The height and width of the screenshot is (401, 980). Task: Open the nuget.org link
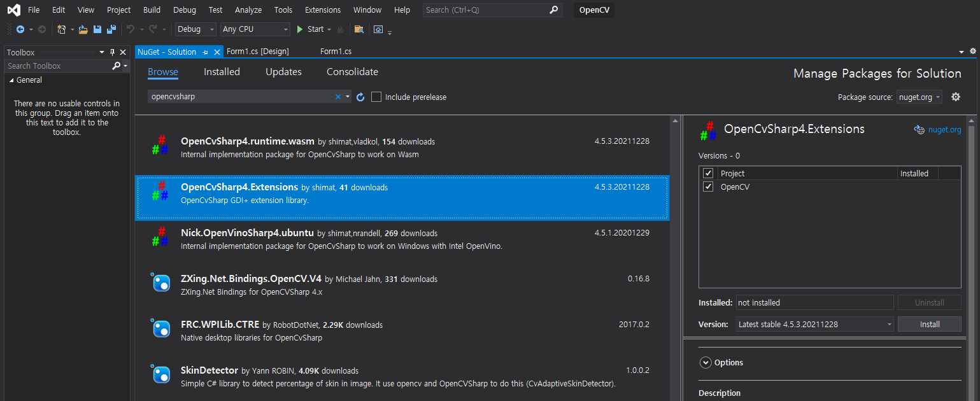click(x=945, y=129)
